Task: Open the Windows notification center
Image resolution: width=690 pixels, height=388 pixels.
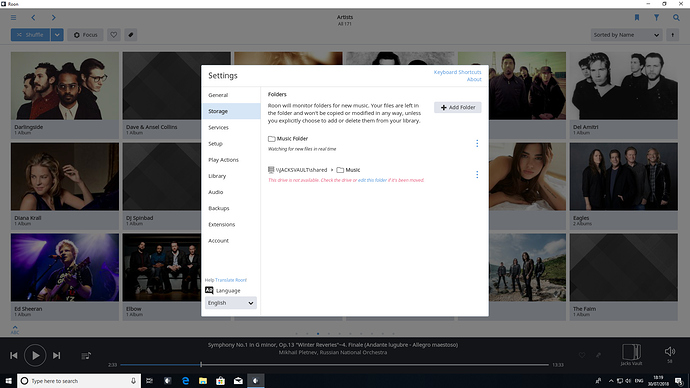Action: tap(679, 381)
